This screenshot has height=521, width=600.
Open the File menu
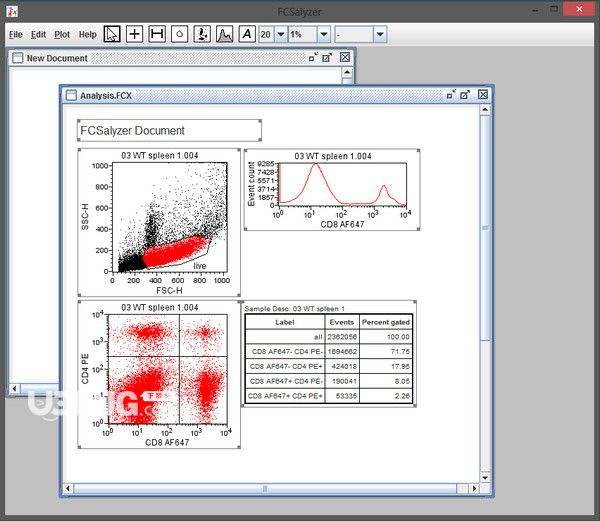click(x=16, y=34)
